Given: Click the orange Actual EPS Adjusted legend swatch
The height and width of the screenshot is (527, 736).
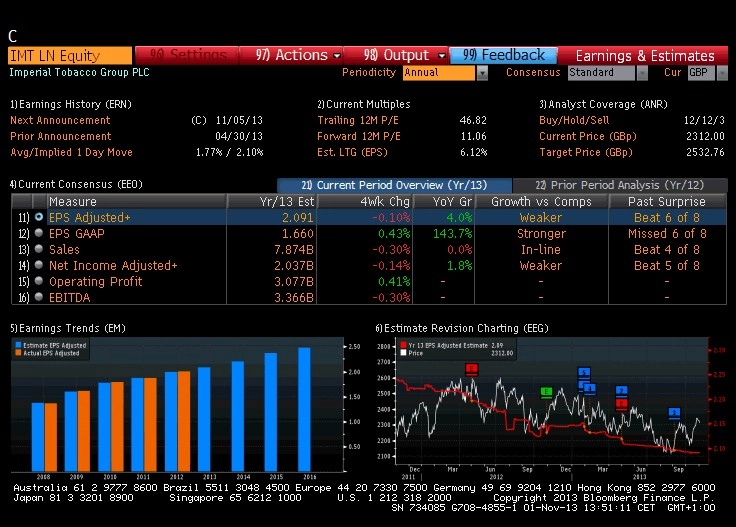Looking at the screenshot, I should (x=18, y=352).
